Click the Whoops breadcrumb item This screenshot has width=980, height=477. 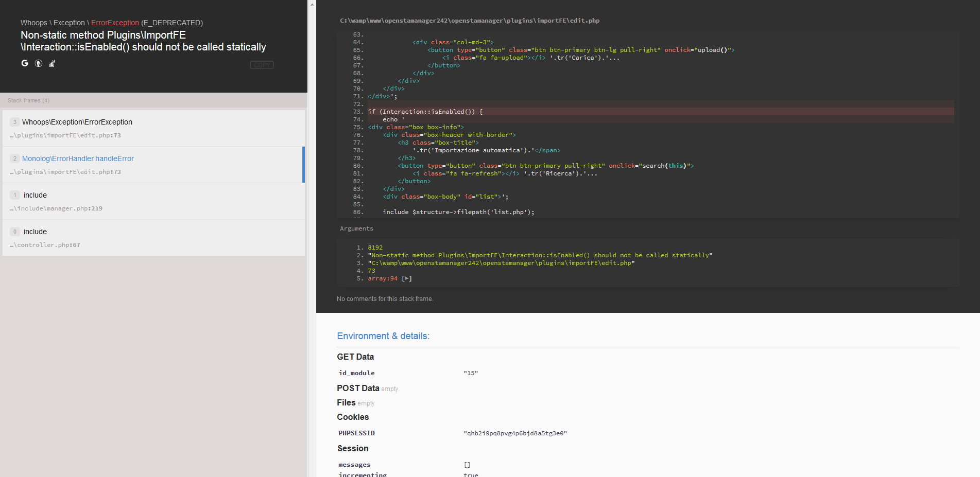(34, 22)
